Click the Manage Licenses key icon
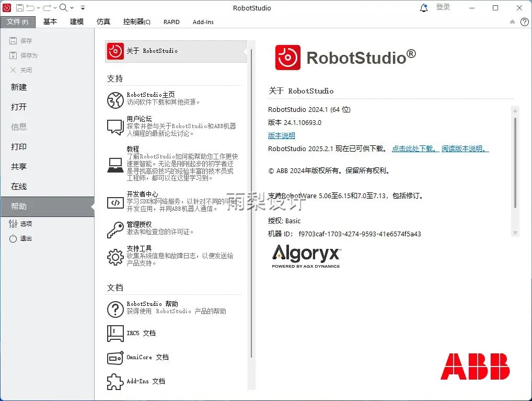 click(x=115, y=230)
